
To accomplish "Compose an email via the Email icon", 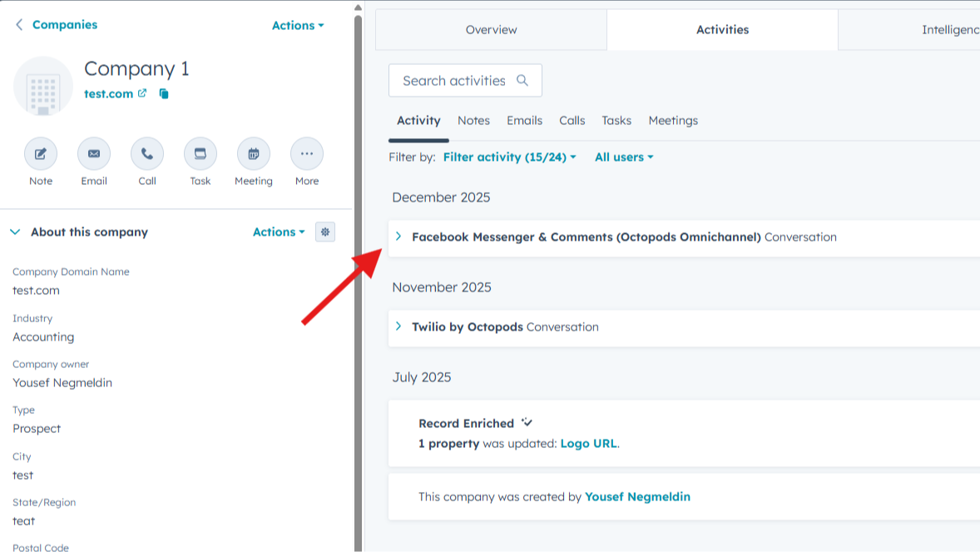I will point(93,153).
